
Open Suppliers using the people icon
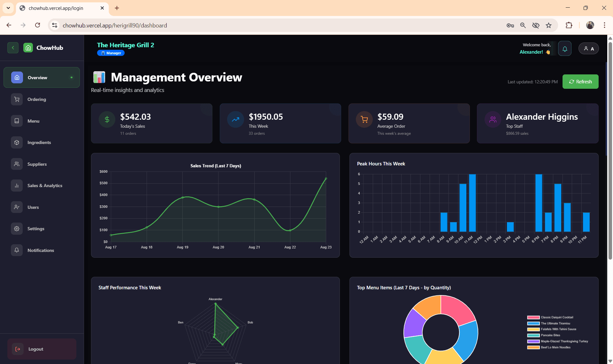(17, 164)
